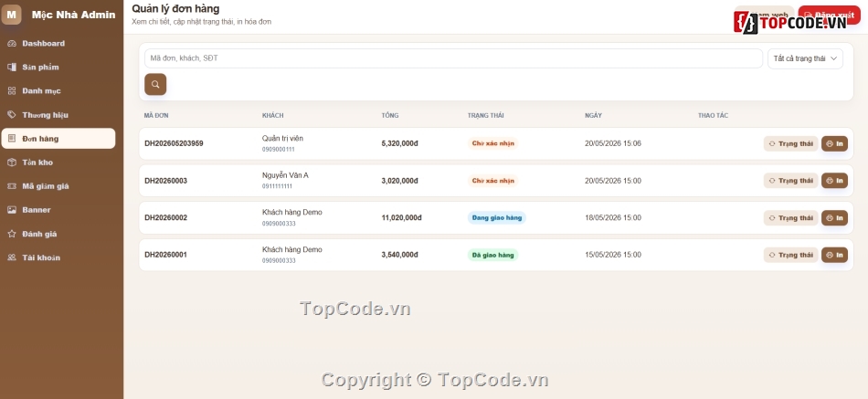Select Đơn hàng menu item
This screenshot has height=399, width=868.
pos(58,139)
